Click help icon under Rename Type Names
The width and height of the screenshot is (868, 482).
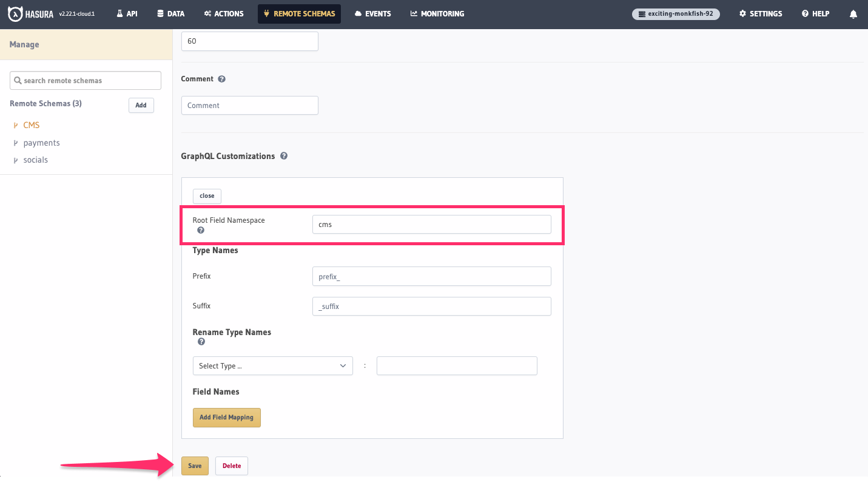point(201,342)
